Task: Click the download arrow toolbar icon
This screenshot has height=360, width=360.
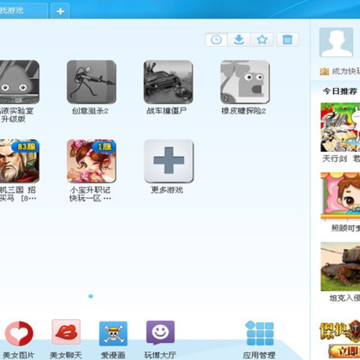Action: 239,40
